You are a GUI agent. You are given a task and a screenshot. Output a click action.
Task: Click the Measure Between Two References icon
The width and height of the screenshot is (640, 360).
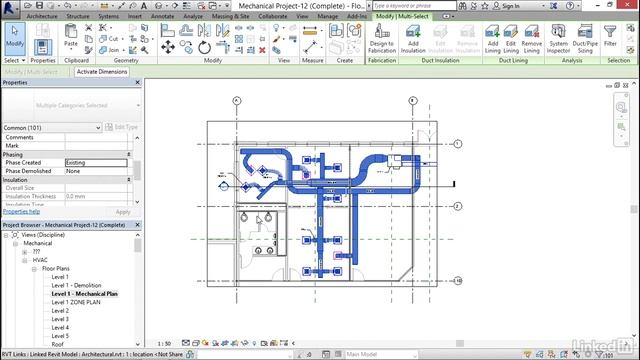[310, 31]
